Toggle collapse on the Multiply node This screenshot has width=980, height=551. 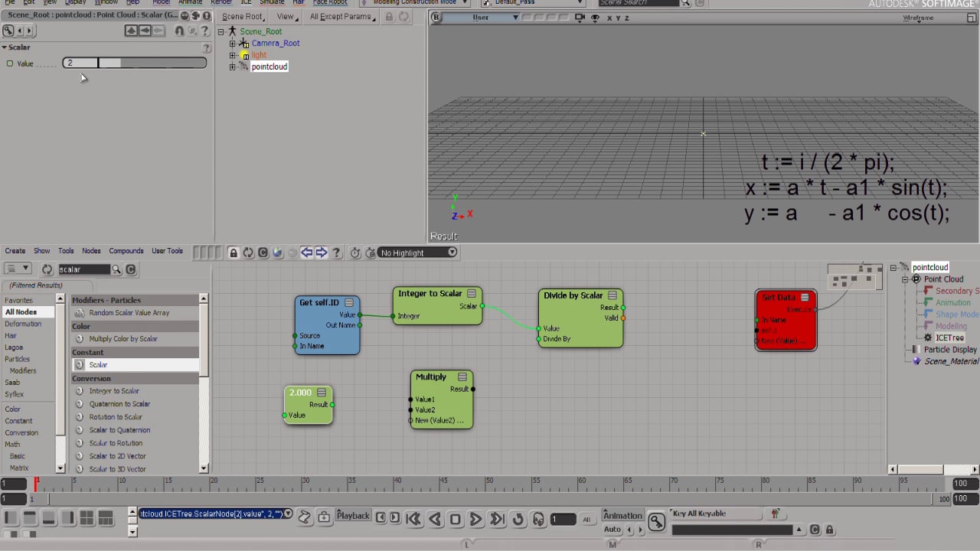pyautogui.click(x=462, y=377)
